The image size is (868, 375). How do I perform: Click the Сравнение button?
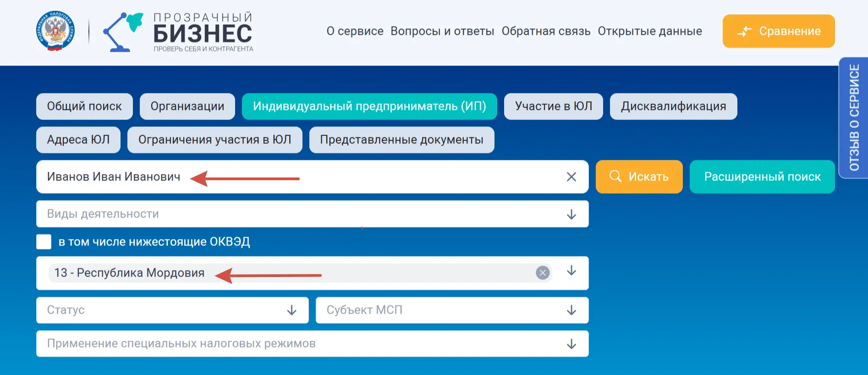[x=779, y=31]
